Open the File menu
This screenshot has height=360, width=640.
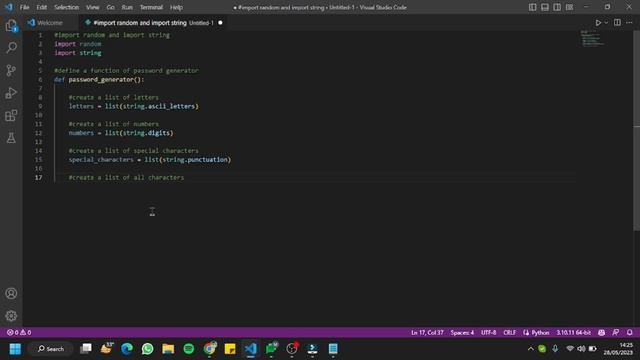(24, 7)
